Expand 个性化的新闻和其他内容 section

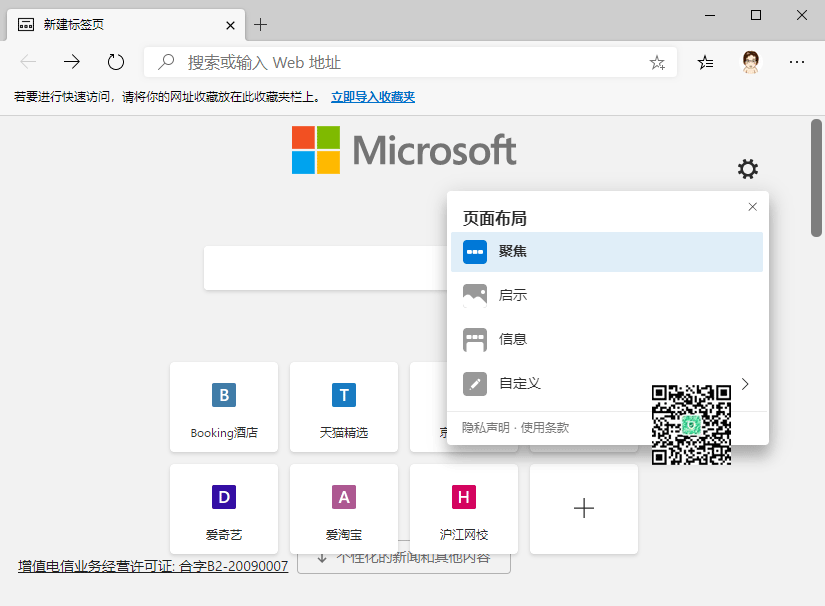pyautogui.click(x=403, y=558)
